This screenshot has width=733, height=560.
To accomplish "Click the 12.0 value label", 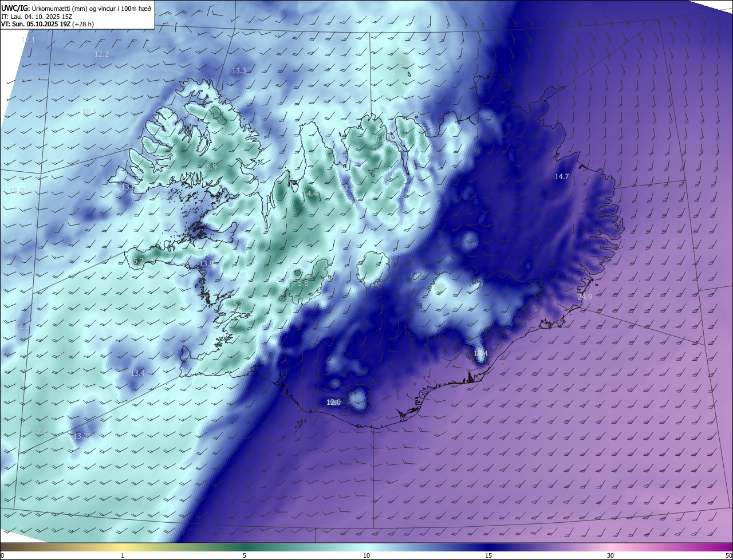I will [x=333, y=403].
